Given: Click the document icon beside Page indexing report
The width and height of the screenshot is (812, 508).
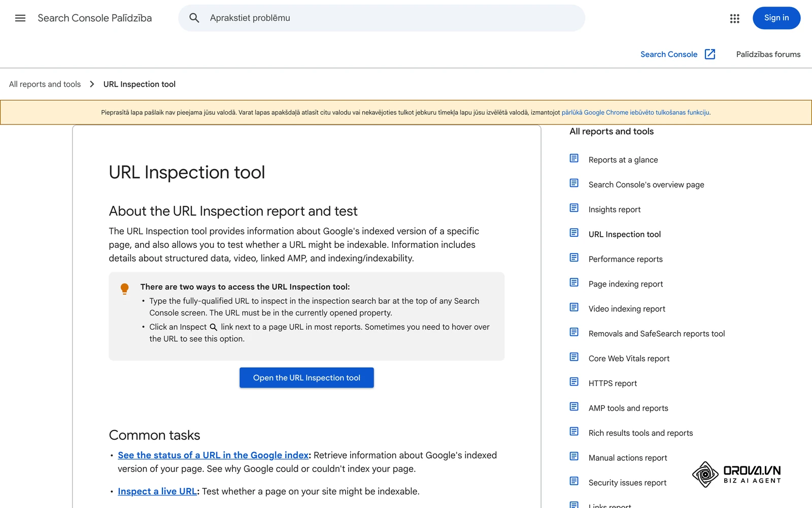Looking at the screenshot, I should 574,282.
